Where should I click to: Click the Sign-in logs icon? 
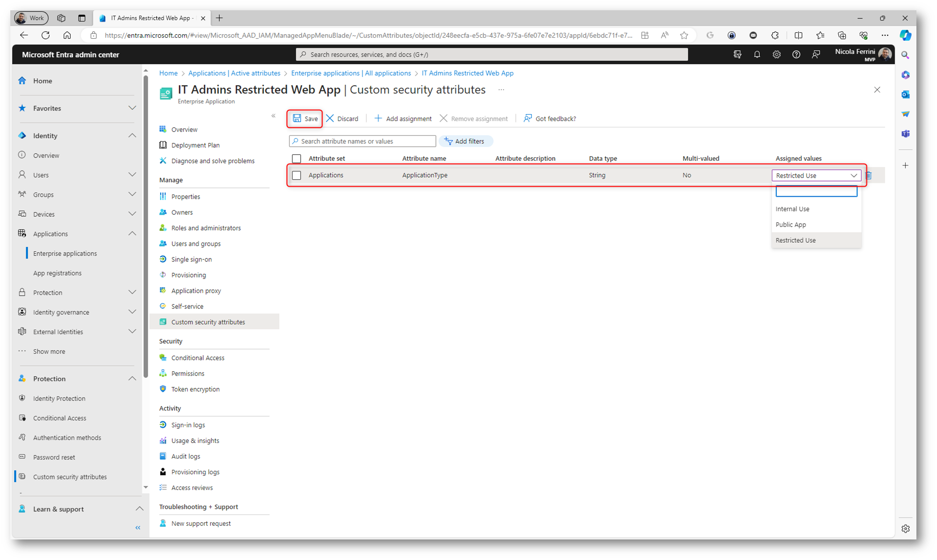[x=163, y=424]
